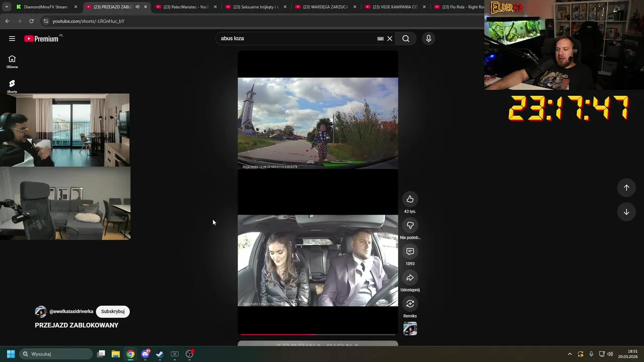Open the on-screen keyboard in search box
This screenshot has width=644, height=362.
coord(380,39)
